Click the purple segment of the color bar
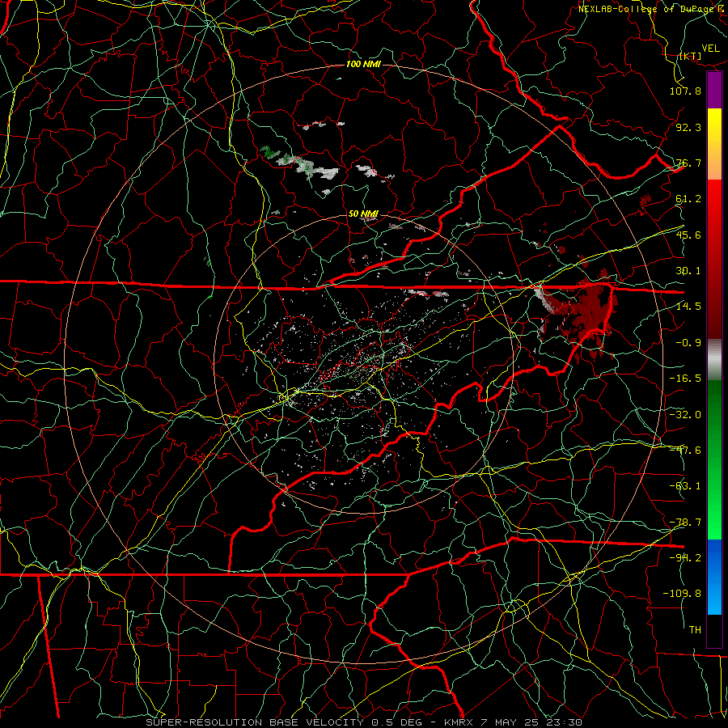Screen dimensions: 728x728 point(714,90)
